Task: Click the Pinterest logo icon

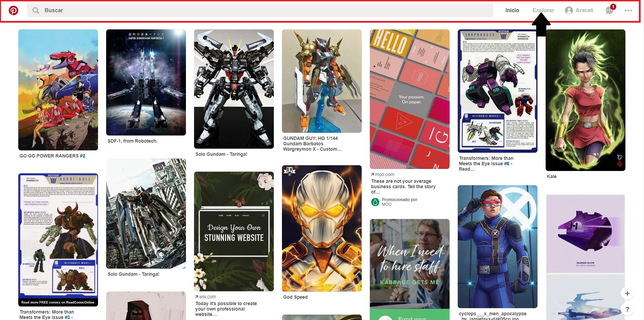Action: [x=14, y=10]
